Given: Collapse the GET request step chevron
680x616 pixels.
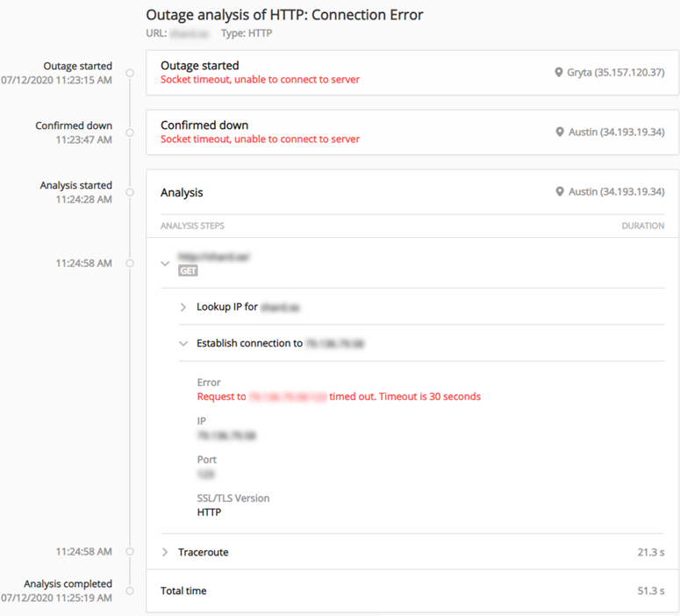Looking at the screenshot, I should pyautogui.click(x=165, y=263).
